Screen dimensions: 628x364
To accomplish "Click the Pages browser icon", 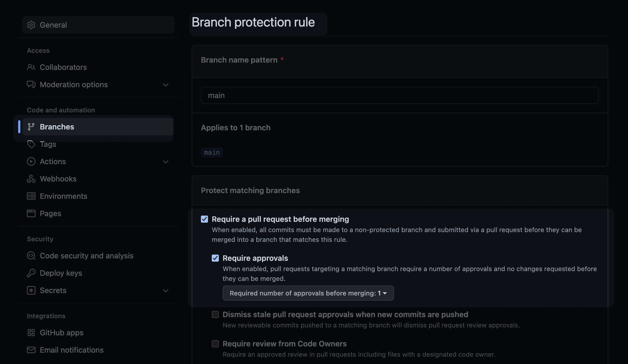I will coord(31,213).
